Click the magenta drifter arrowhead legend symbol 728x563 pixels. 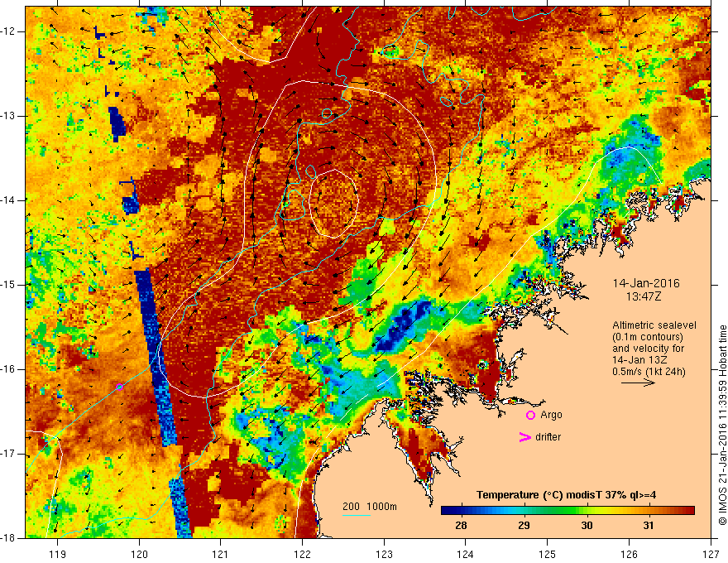coord(524,437)
